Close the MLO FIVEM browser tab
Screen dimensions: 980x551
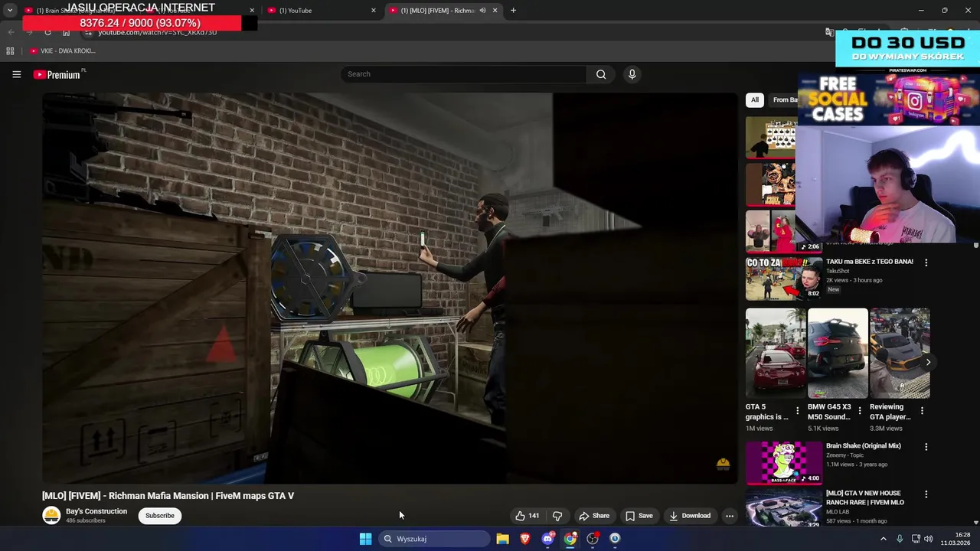coord(495,11)
